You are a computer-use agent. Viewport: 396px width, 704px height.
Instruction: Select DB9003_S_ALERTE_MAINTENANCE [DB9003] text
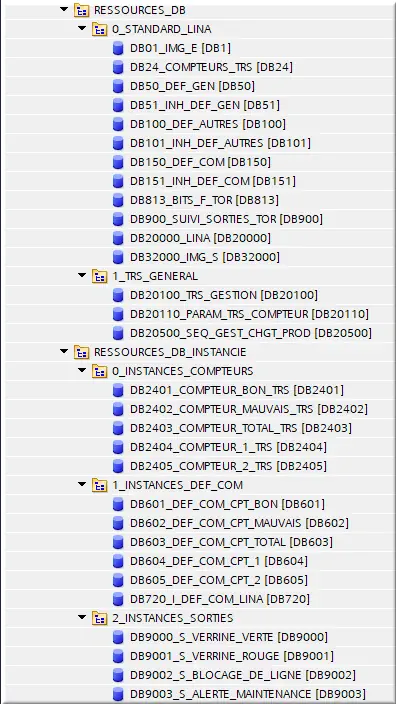click(x=248, y=694)
